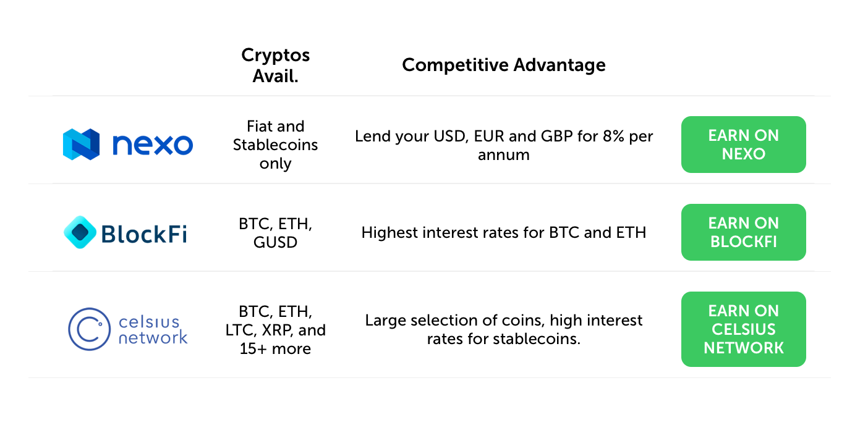Click Celsius's large selection of coins text
Image resolution: width=868 pixels, height=425 pixels.
504,329
